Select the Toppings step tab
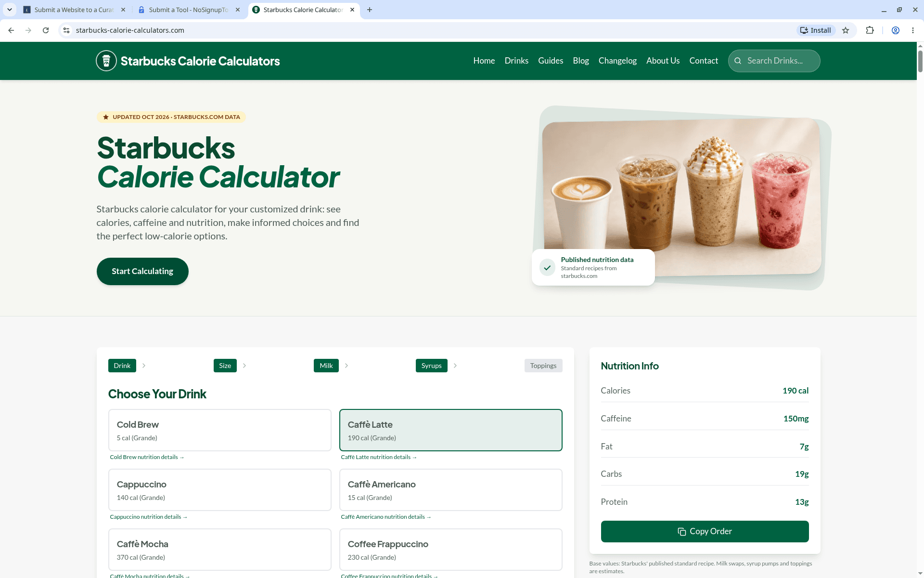This screenshot has height=578, width=924. 543,366
